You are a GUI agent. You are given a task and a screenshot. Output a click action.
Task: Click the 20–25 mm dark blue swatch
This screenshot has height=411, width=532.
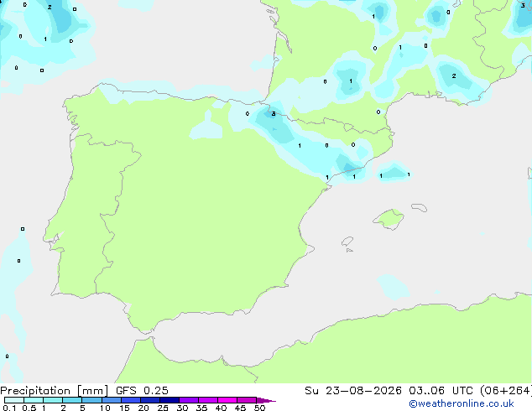[x=150, y=400]
